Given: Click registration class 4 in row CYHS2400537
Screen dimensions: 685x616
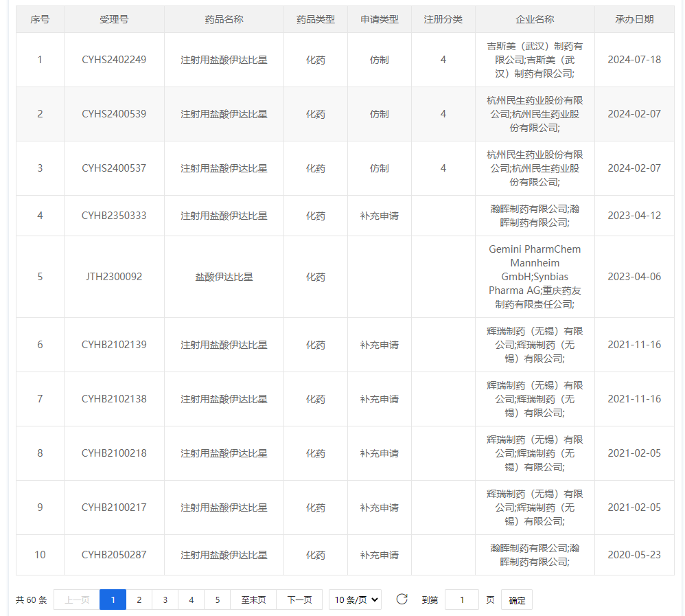Looking at the screenshot, I should pyautogui.click(x=443, y=168).
